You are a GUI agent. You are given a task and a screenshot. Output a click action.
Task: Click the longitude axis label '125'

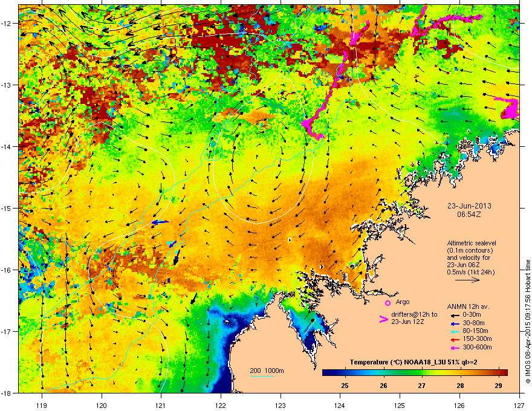click(400, 405)
